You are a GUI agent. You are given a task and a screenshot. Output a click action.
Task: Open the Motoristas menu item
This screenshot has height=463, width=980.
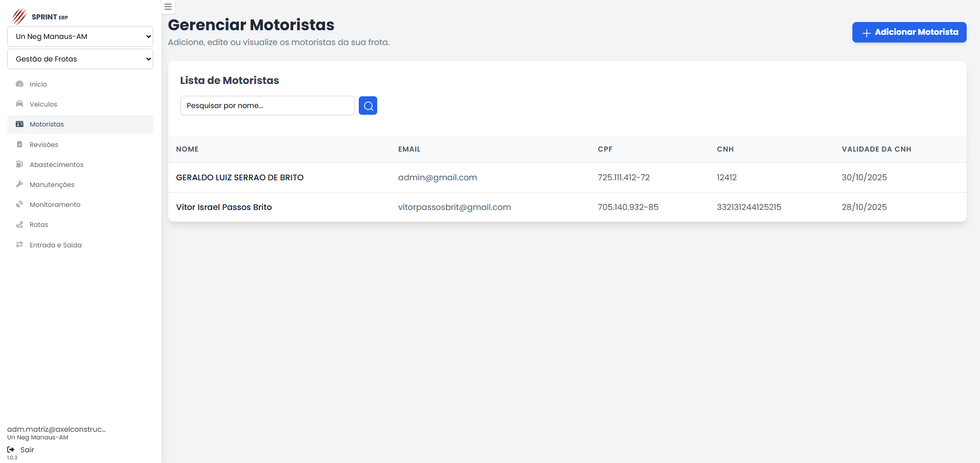pyautogui.click(x=47, y=124)
